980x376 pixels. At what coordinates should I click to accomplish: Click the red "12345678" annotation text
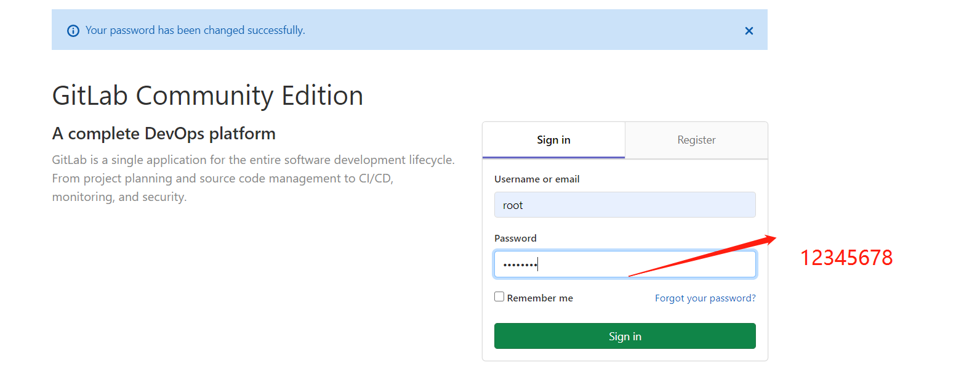pos(846,258)
